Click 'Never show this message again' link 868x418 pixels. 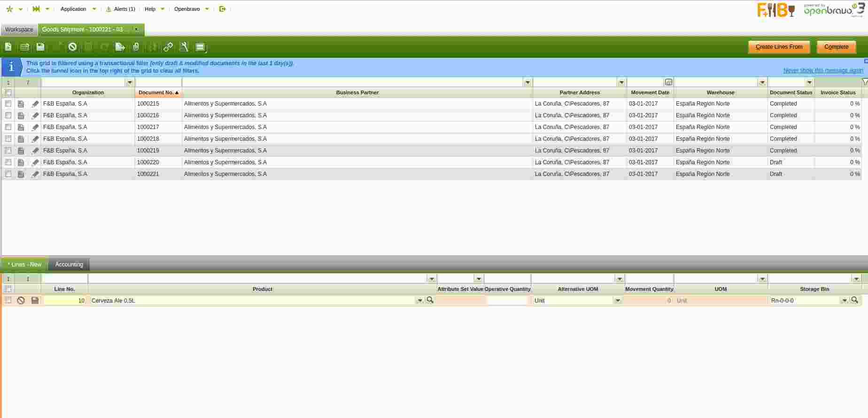coord(823,70)
